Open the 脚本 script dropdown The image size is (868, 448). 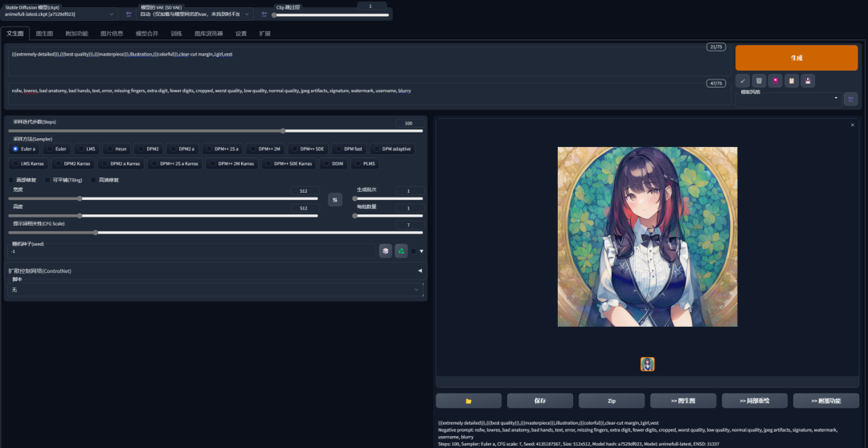click(x=215, y=289)
